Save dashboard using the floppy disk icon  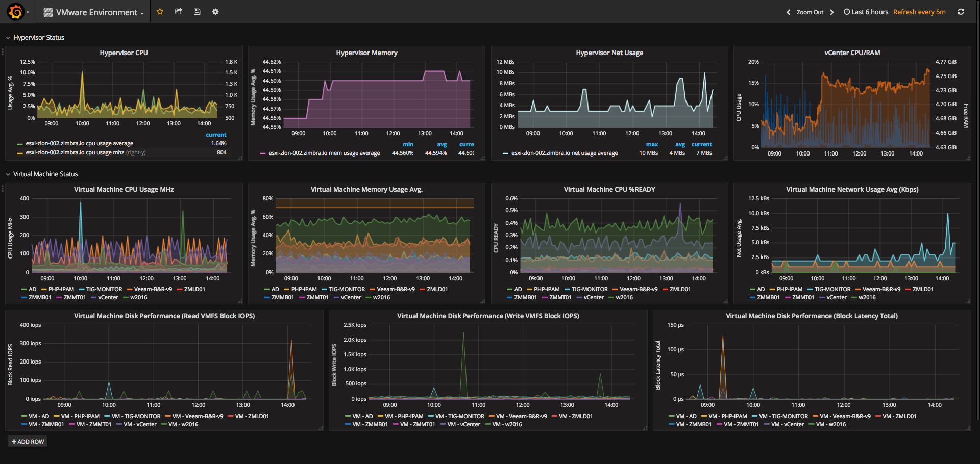[x=197, y=12]
